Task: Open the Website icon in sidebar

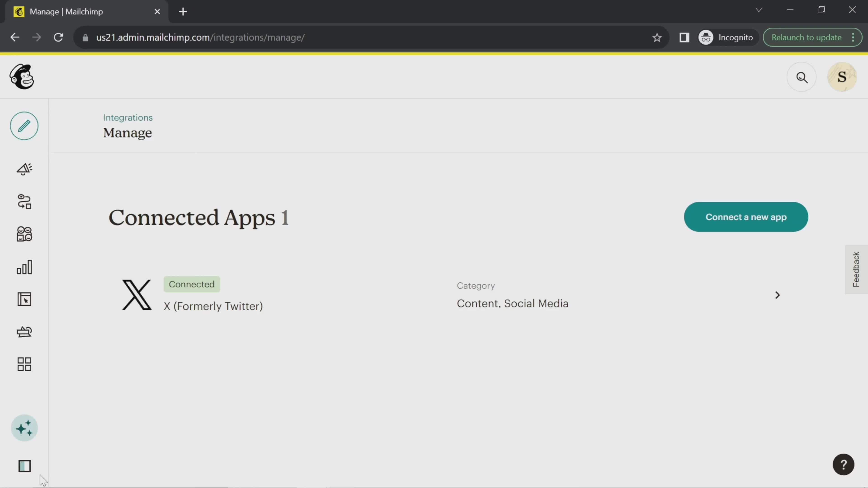Action: [24, 299]
